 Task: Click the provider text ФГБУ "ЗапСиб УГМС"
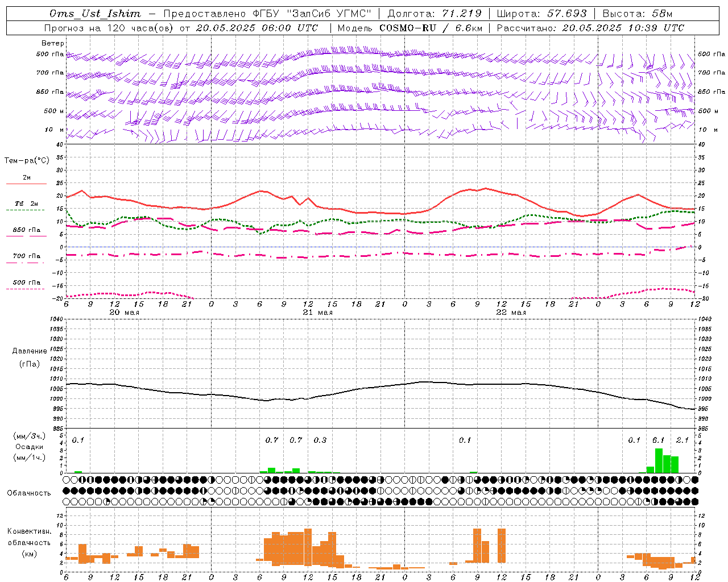(311, 14)
